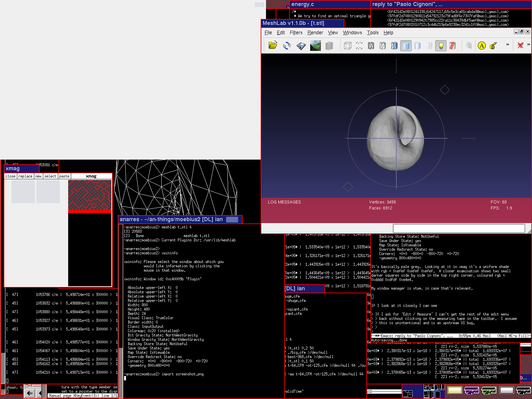This screenshot has width=532, height=399.
Task: Click the dark green iconified window icon
Action: click(x=489, y=390)
